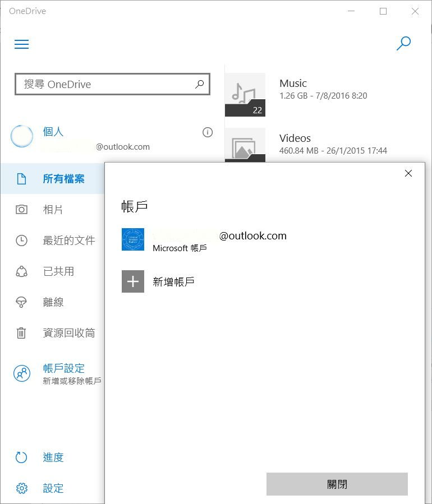
Task: Click the sharing icon beside 已共用
Action: coord(21,271)
